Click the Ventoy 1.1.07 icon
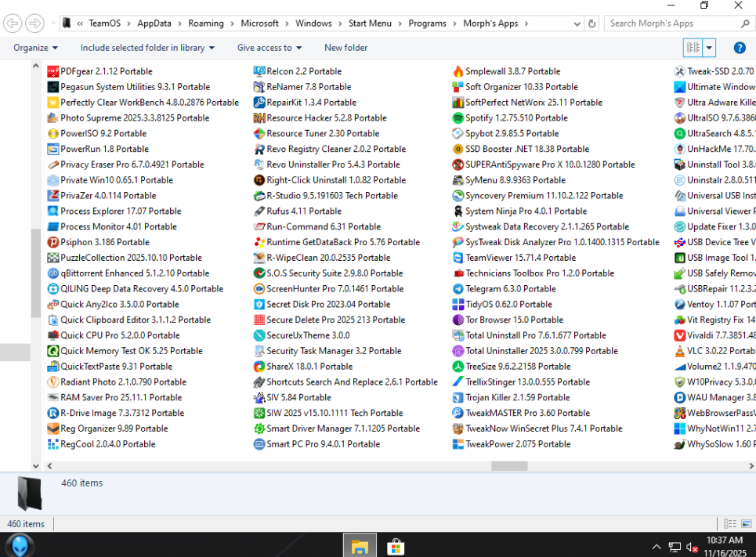Image resolution: width=756 pixels, height=557 pixels. point(680,304)
